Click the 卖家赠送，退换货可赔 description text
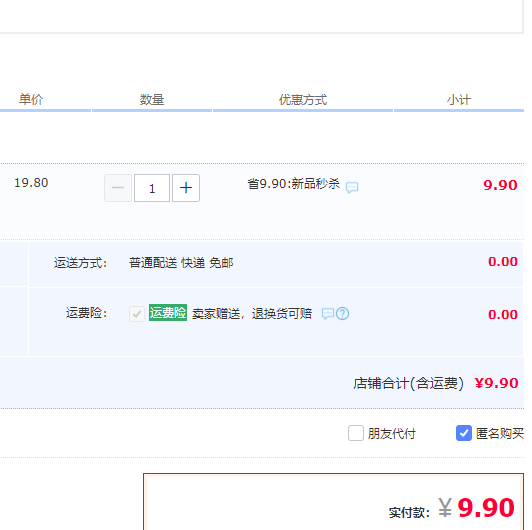This screenshot has height=530, width=532. tap(252, 314)
